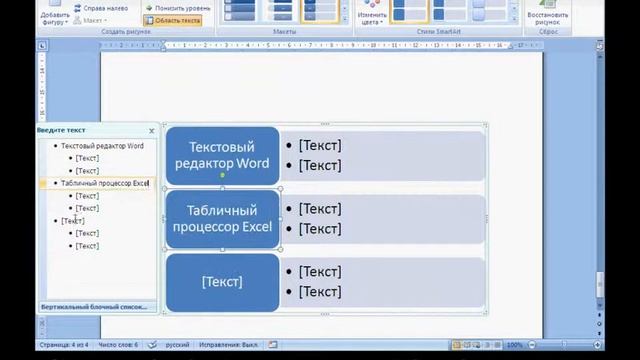
Task: Click Понизить уровень
Action: click(x=178, y=8)
